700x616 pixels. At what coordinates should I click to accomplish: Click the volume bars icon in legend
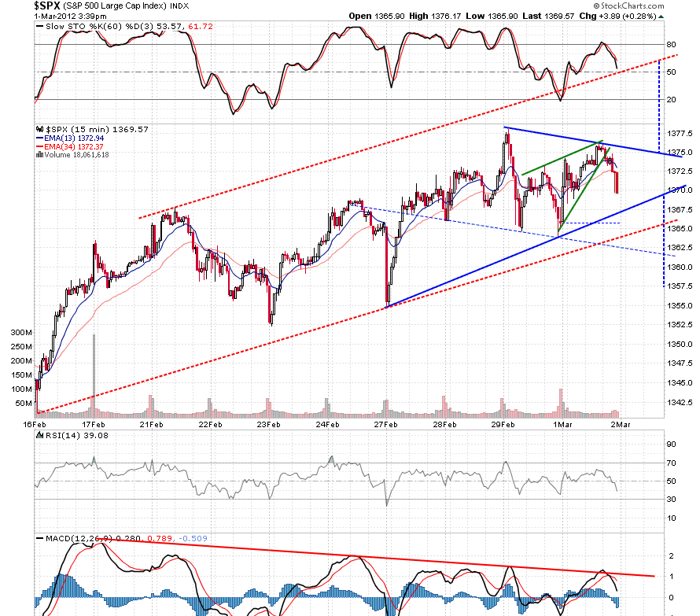click(x=39, y=155)
